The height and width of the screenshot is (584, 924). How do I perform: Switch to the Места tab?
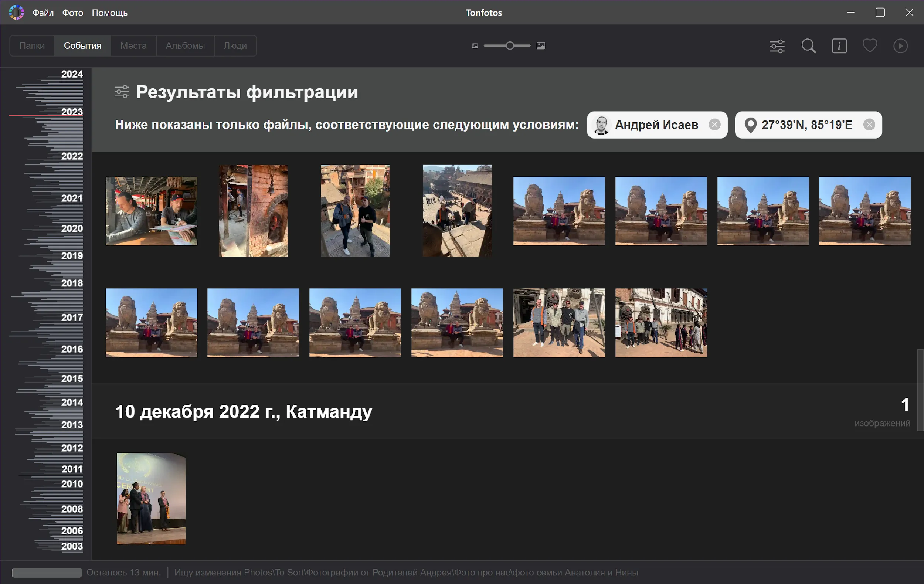133,45
